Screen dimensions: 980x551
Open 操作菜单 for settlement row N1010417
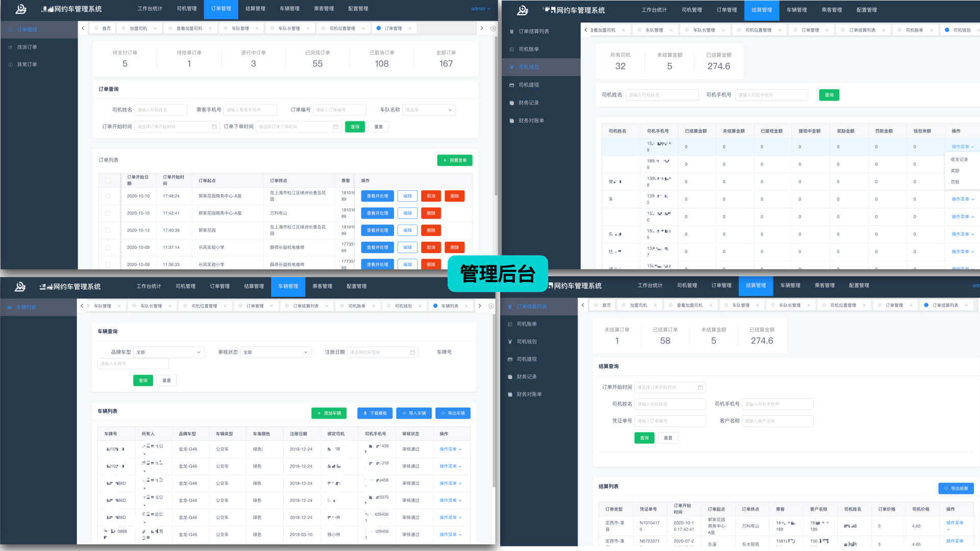click(x=954, y=525)
